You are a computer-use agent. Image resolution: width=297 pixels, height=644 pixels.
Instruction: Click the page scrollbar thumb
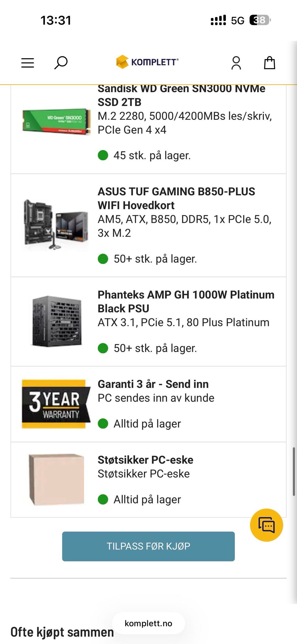(x=294, y=471)
